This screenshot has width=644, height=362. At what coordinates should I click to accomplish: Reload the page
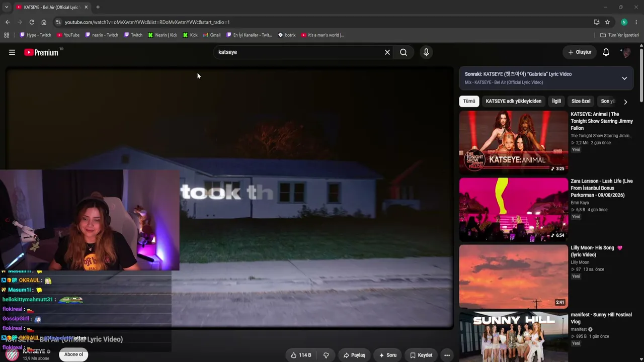pos(32,22)
